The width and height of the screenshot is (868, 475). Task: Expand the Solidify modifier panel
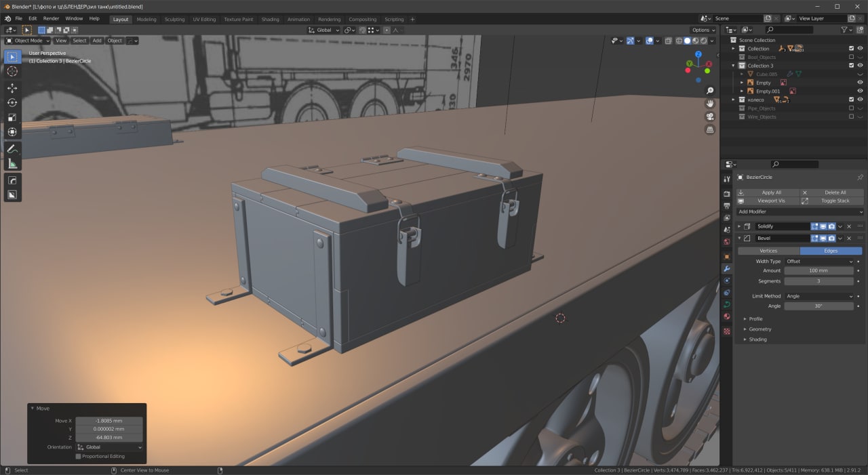click(x=739, y=226)
